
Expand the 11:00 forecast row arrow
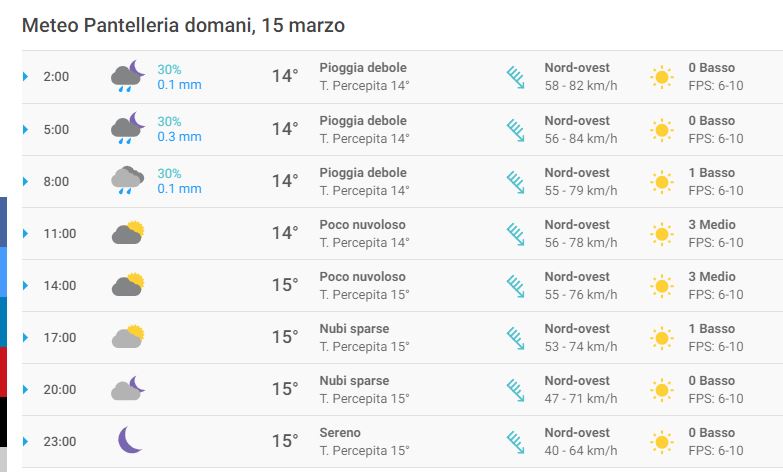[25, 233]
